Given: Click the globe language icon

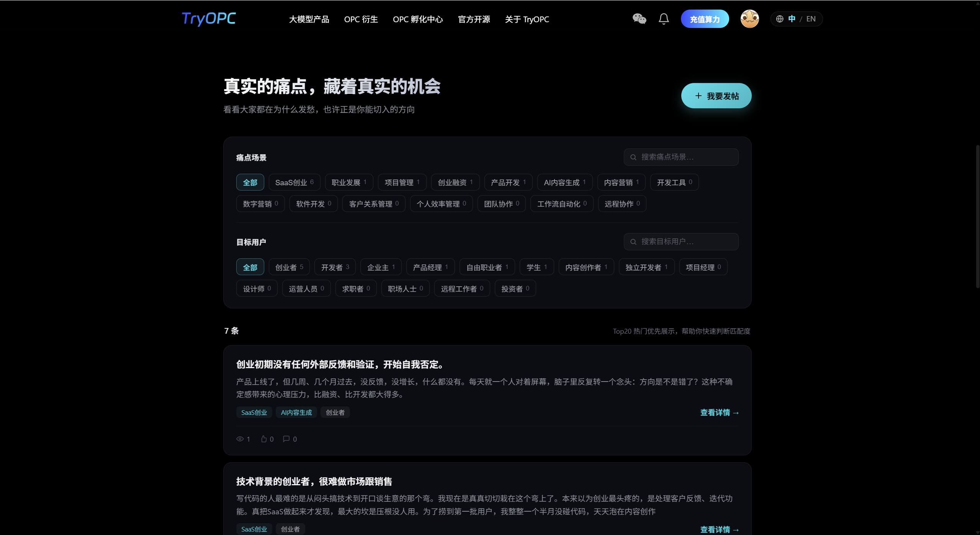Looking at the screenshot, I should pos(780,19).
